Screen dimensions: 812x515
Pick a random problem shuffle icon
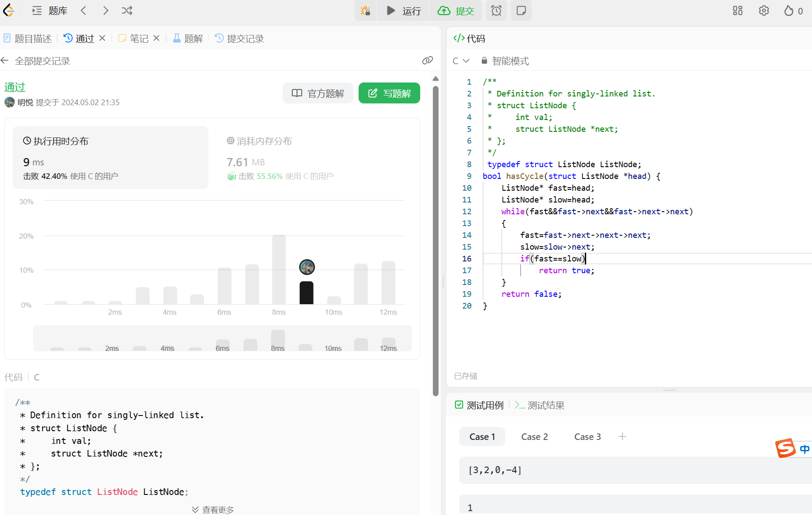point(127,10)
